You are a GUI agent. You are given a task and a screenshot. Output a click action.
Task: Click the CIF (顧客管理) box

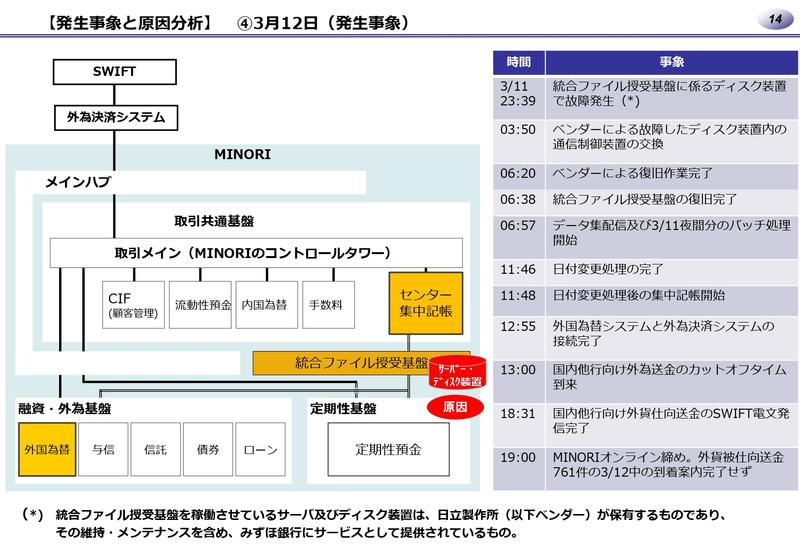(133, 305)
